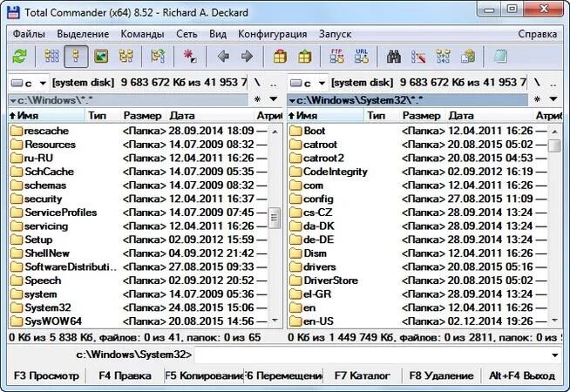Open the Запуск menu
570x392 pixels.
click(x=335, y=34)
